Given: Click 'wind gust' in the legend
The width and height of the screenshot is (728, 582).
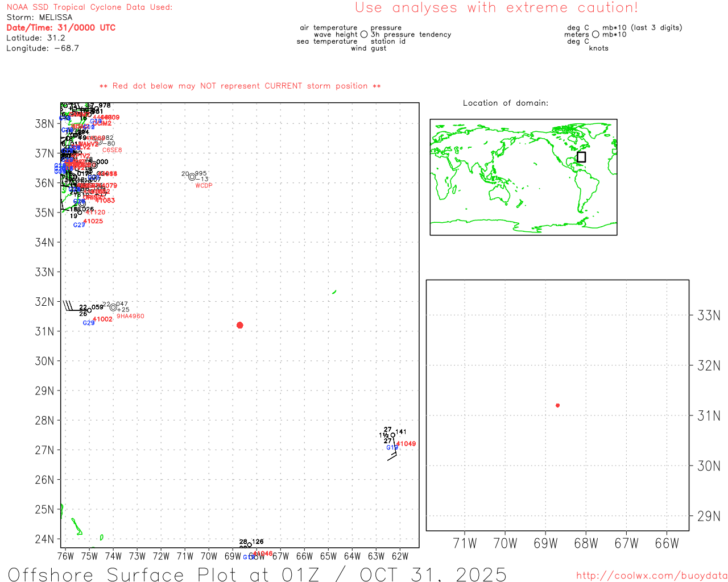Looking at the screenshot, I should click(x=369, y=48).
